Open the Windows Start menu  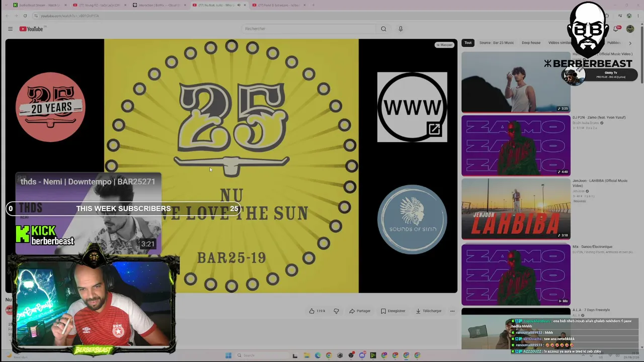pyautogui.click(x=228, y=355)
